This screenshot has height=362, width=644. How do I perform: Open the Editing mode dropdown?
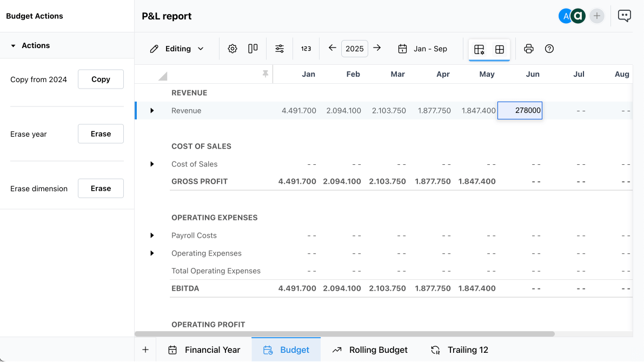point(177,49)
